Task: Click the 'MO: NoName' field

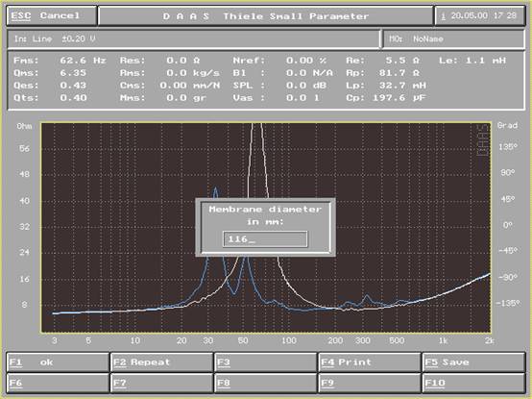Action: pos(453,39)
